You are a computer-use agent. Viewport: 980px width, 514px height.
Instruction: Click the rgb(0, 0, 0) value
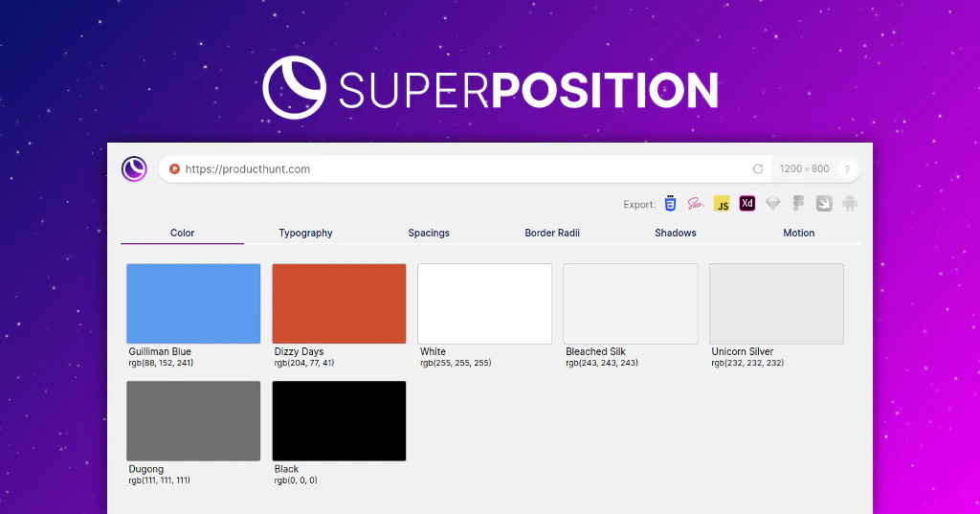[296, 480]
